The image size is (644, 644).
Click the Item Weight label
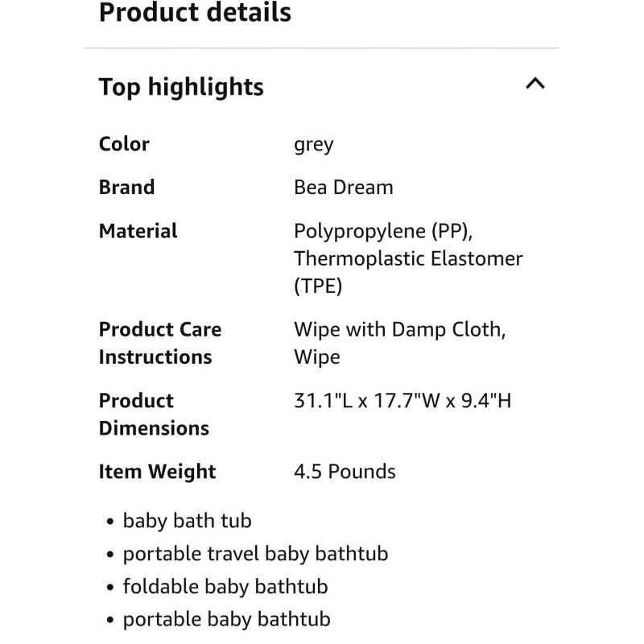[157, 471]
